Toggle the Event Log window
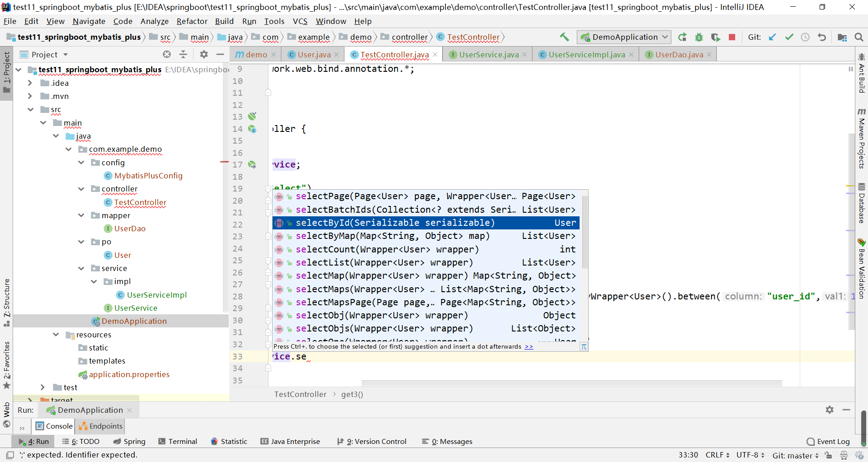Viewport: 868px width, 462px height. pyautogui.click(x=828, y=441)
